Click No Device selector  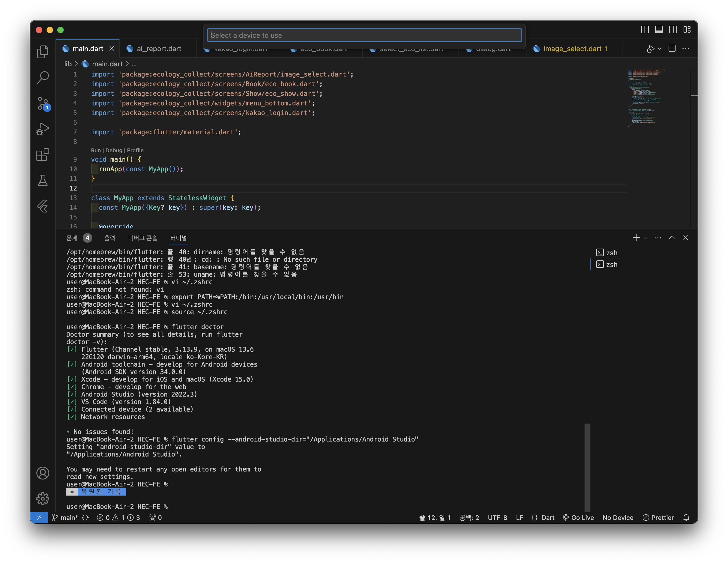[618, 517]
